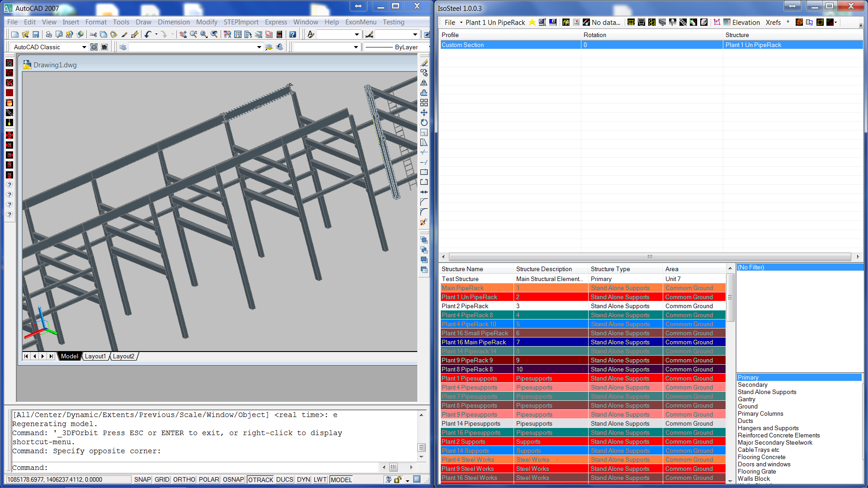Click the horizontal scrollbar in profile list
Image resolution: width=868 pixels, height=488 pixels.
click(650, 257)
